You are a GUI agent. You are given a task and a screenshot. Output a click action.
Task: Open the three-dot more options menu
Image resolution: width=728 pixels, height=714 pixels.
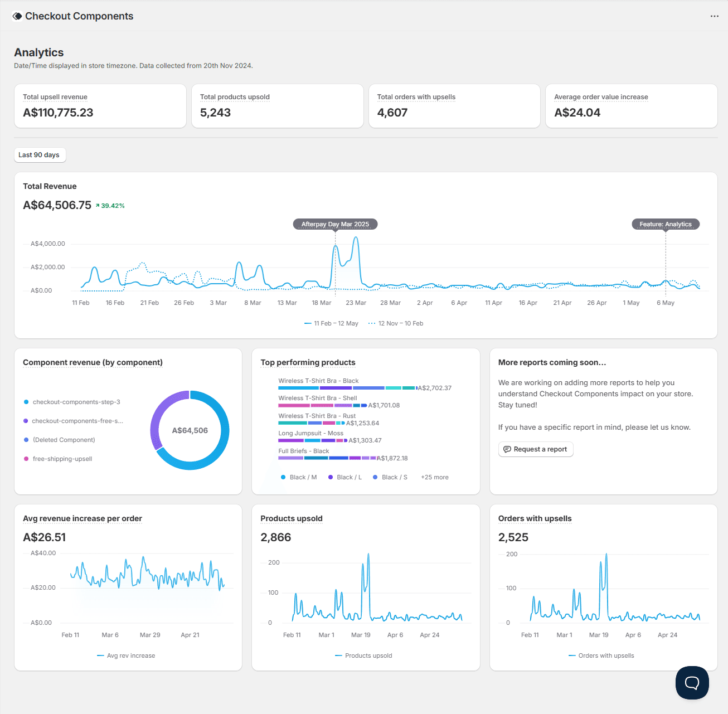(x=714, y=16)
